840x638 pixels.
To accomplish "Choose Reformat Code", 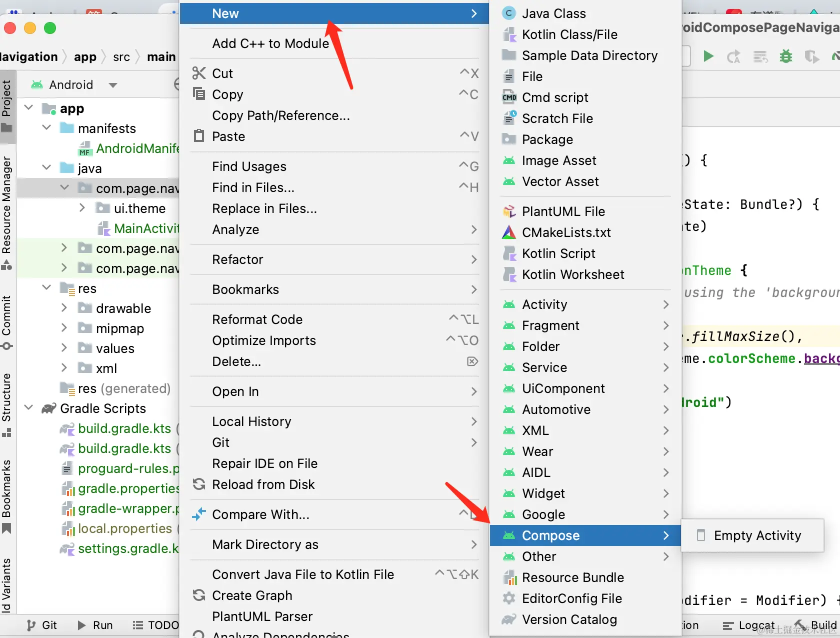I will [x=334, y=319].
